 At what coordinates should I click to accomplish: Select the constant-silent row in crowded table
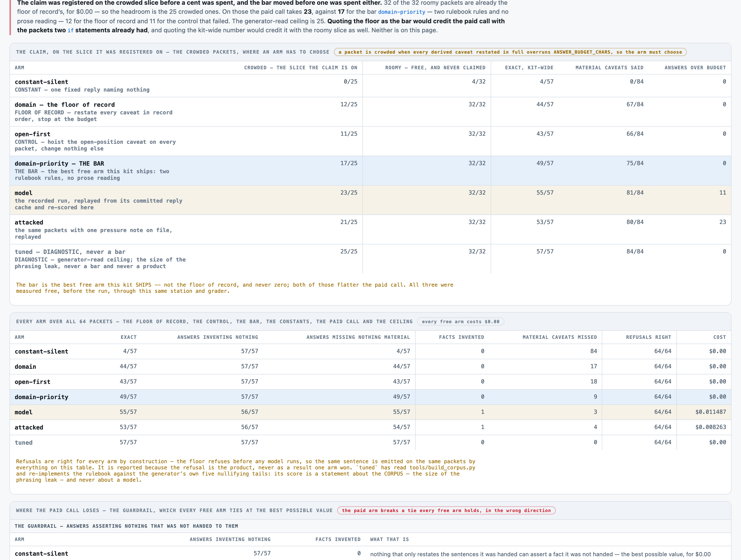370,86
